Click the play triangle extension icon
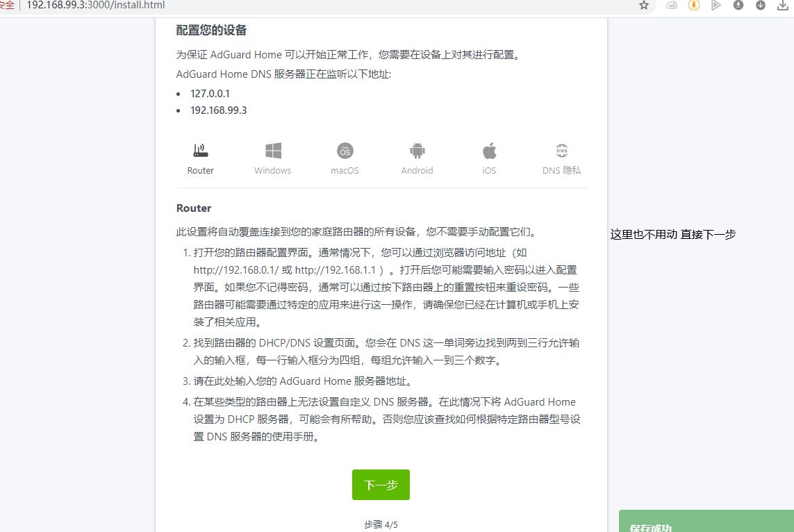Viewport: 794px width, 532px height. pyautogui.click(x=716, y=6)
